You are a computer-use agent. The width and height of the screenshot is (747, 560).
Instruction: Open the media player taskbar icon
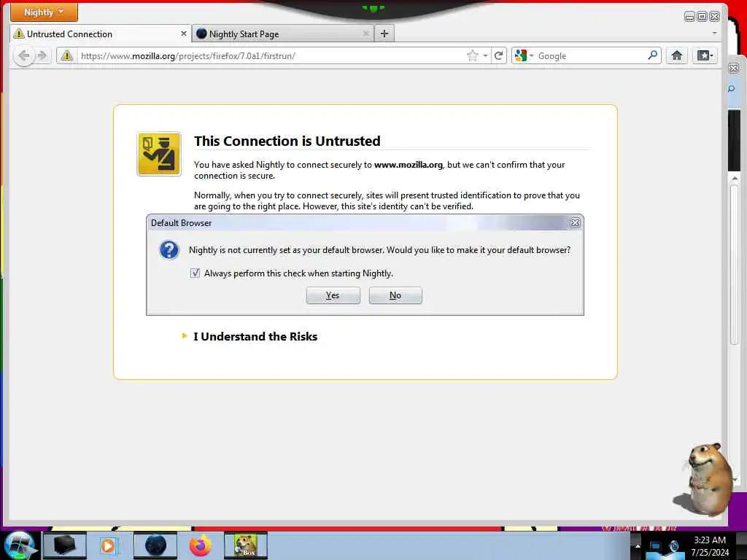(x=108, y=545)
